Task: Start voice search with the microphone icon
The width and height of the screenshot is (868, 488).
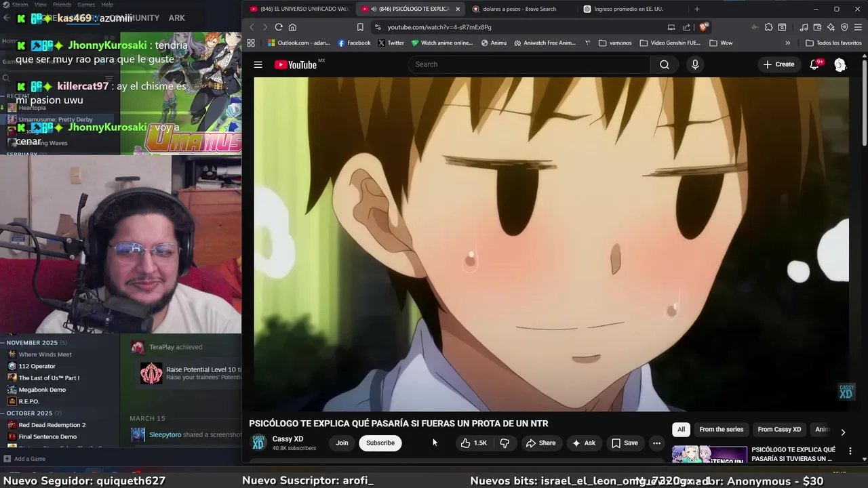Action: (x=694, y=64)
